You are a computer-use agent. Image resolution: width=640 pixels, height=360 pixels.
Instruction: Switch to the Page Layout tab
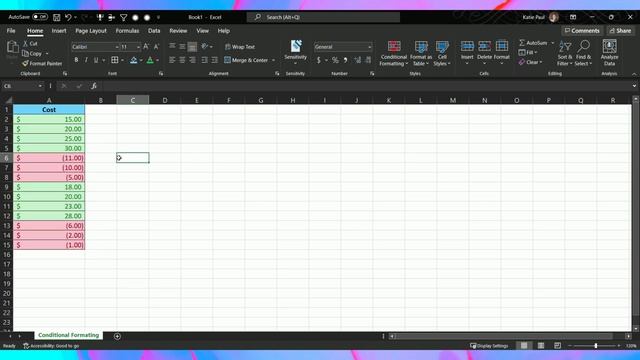[91, 31]
